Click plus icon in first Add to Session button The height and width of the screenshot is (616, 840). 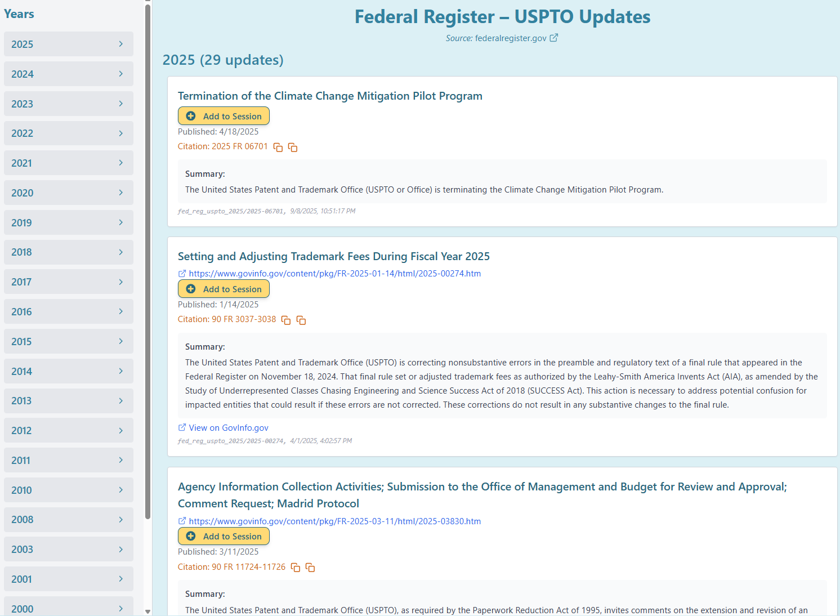(191, 115)
